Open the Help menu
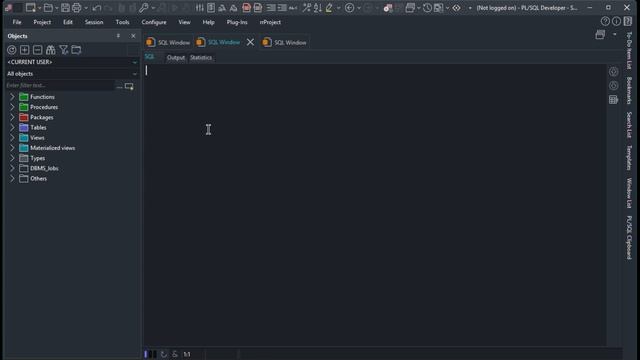The height and width of the screenshot is (360, 640). tap(208, 22)
